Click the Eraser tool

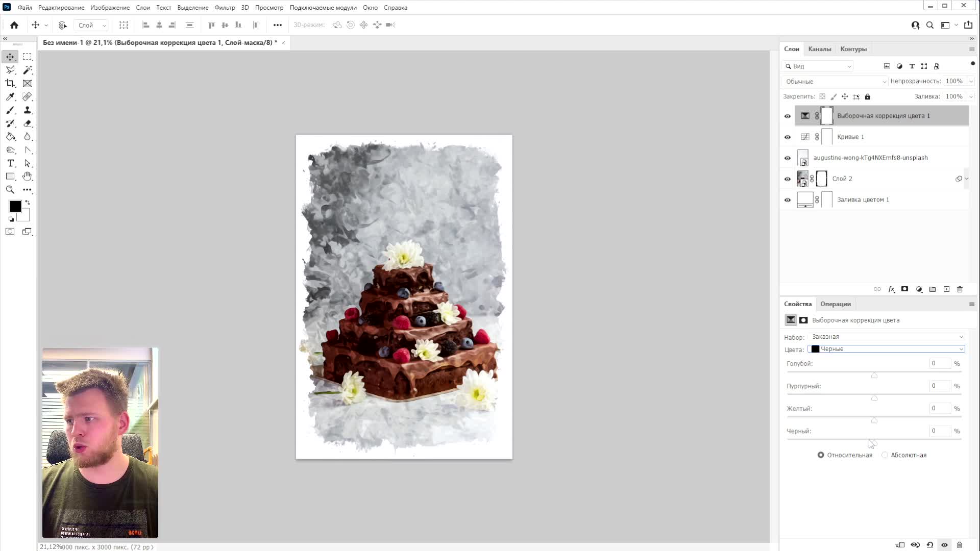click(28, 123)
